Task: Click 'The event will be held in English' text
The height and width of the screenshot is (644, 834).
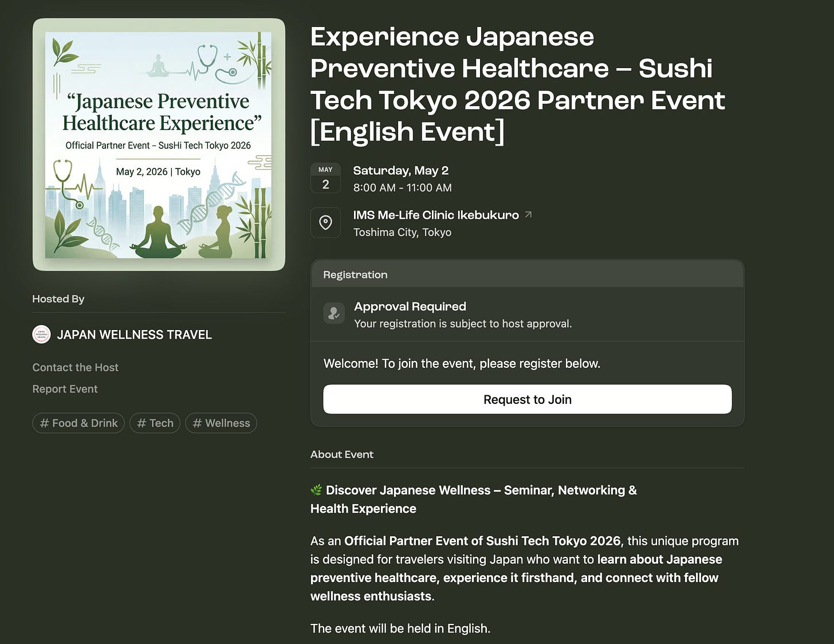Action: click(400, 629)
